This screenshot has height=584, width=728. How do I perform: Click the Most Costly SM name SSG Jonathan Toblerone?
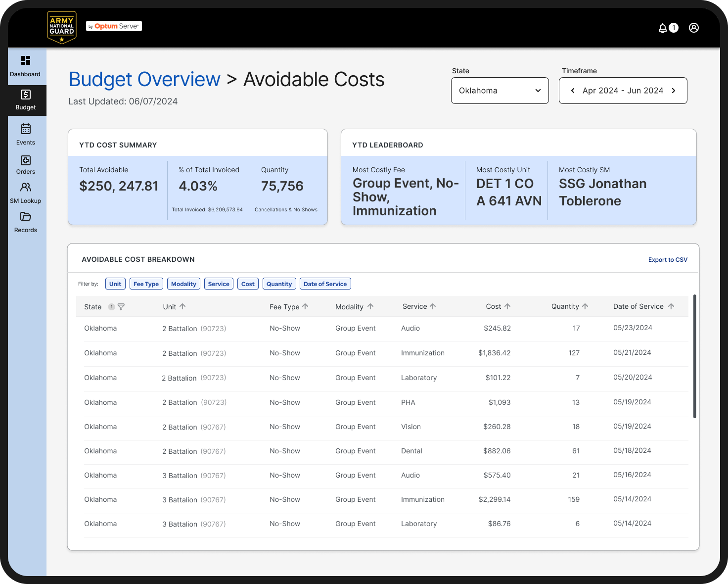tap(603, 192)
